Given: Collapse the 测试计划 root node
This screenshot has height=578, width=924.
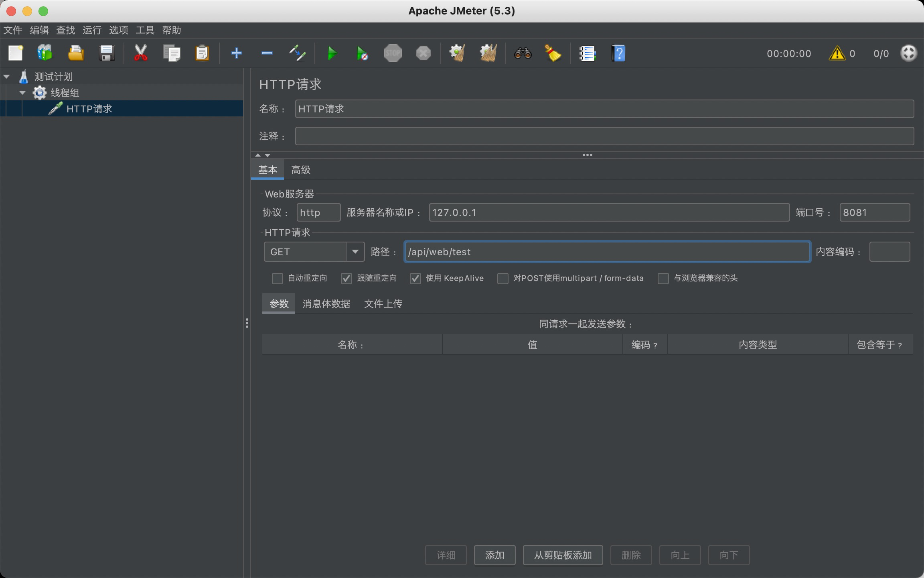Looking at the screenshot, I should coord(7,76).
